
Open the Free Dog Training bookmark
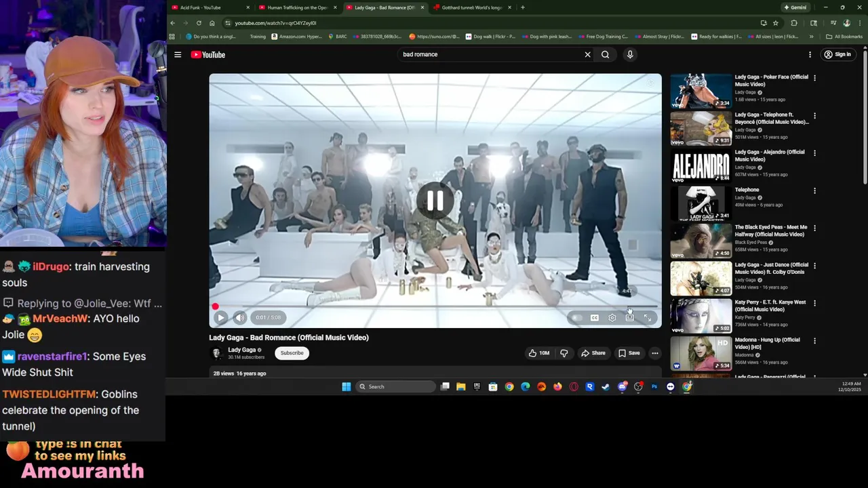603,37
